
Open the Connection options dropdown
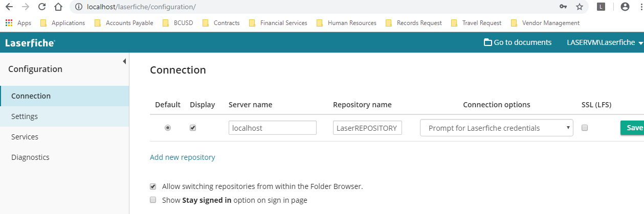coord(497,128)
